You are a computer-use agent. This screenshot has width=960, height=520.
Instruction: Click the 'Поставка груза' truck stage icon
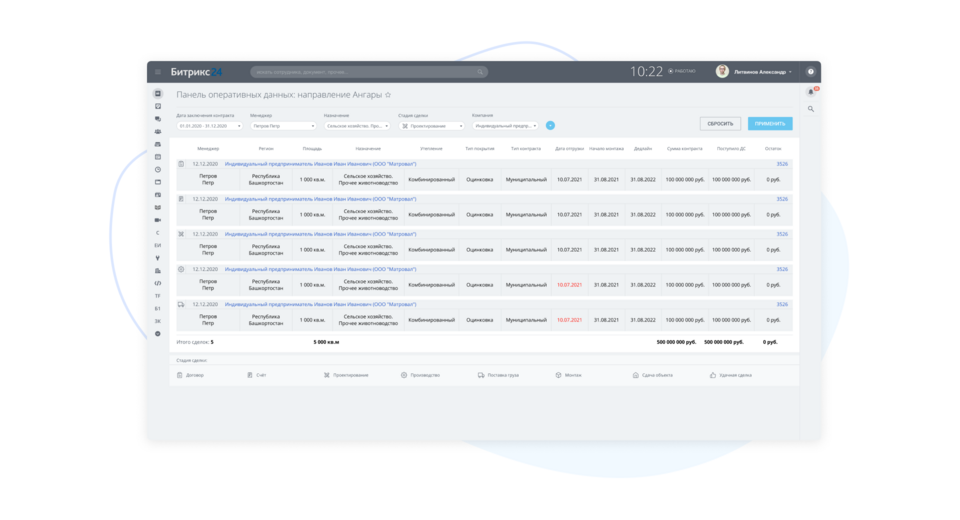(x=481, y=375)
